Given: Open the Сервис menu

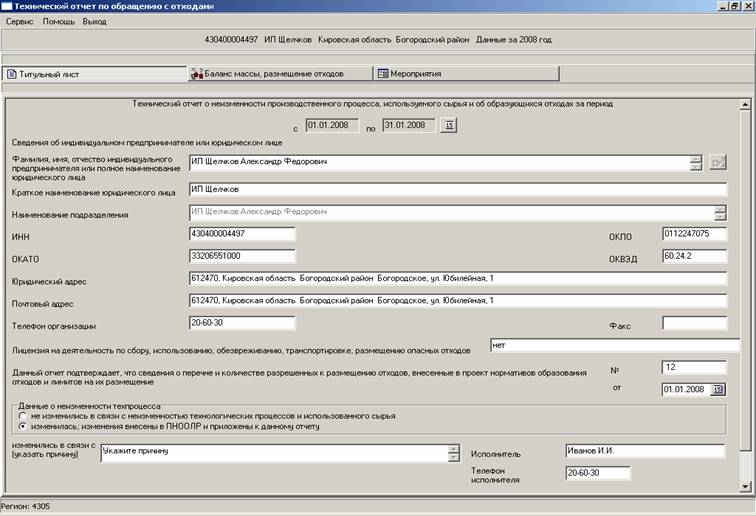Looking at the screenshot, I should pyautogui.click(x=20, y=21).
